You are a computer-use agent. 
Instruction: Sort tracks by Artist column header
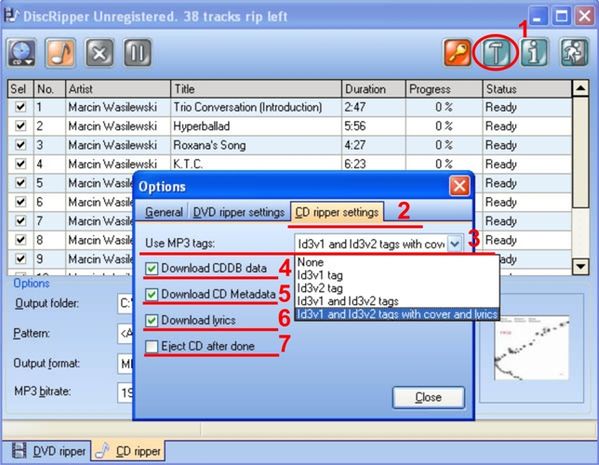pos(118,89)
